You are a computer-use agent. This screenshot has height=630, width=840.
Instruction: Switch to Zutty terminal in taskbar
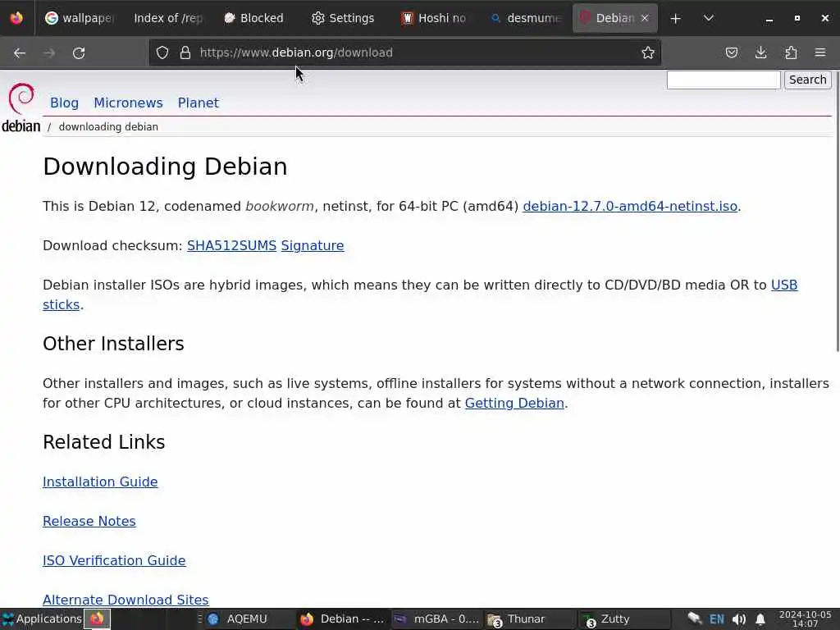coord(624,619)
